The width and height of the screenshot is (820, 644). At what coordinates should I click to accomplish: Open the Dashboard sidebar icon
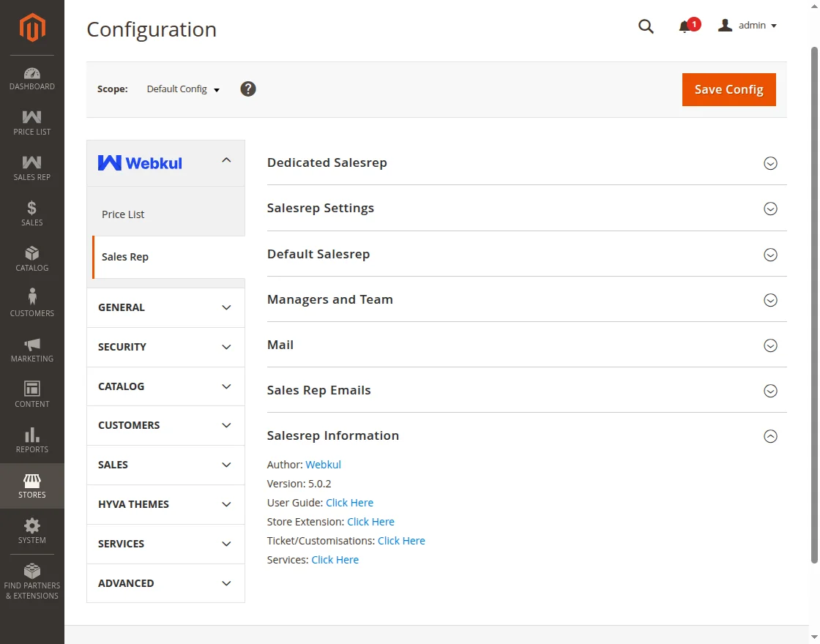32,78
